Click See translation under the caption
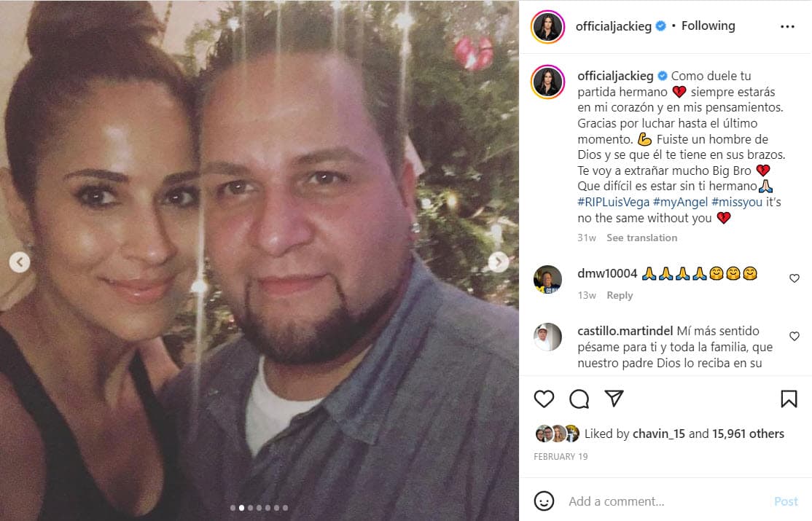 click(x=641, y=238)
